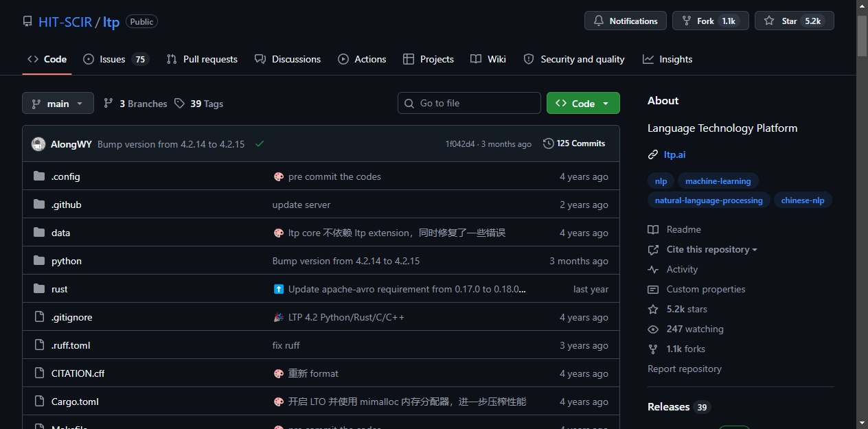Click the .gitignore file icon

coord(39,317)
